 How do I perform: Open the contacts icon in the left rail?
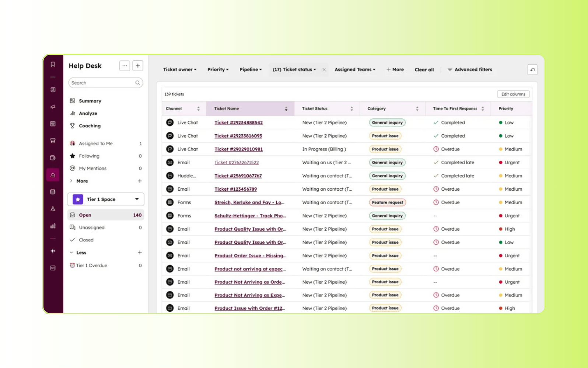pos(53,90)
